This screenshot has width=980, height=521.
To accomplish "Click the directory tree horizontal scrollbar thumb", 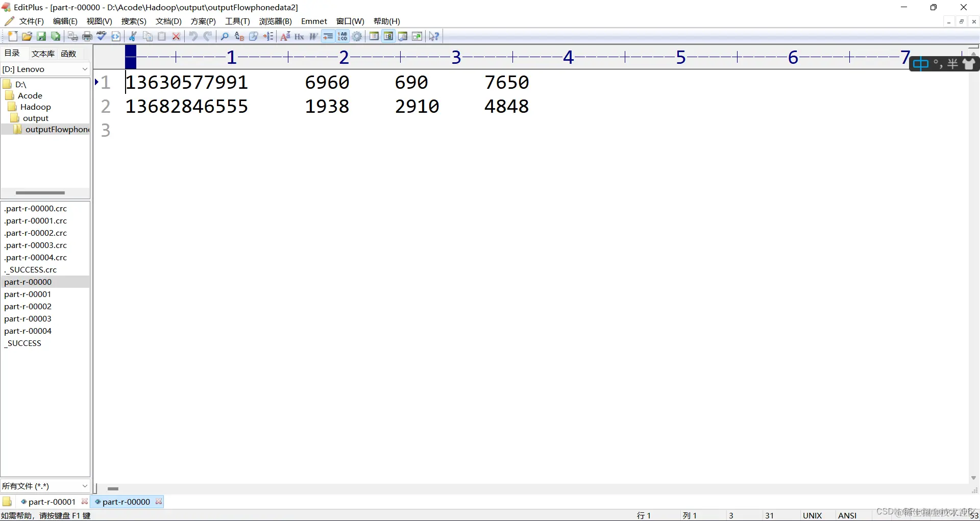I will tap(40, 193).
